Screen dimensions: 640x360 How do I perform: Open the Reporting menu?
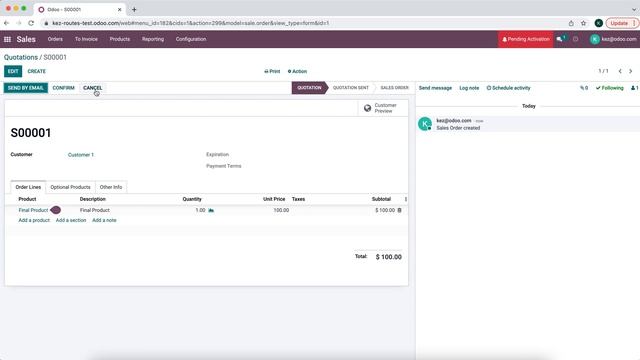[153, 39]
